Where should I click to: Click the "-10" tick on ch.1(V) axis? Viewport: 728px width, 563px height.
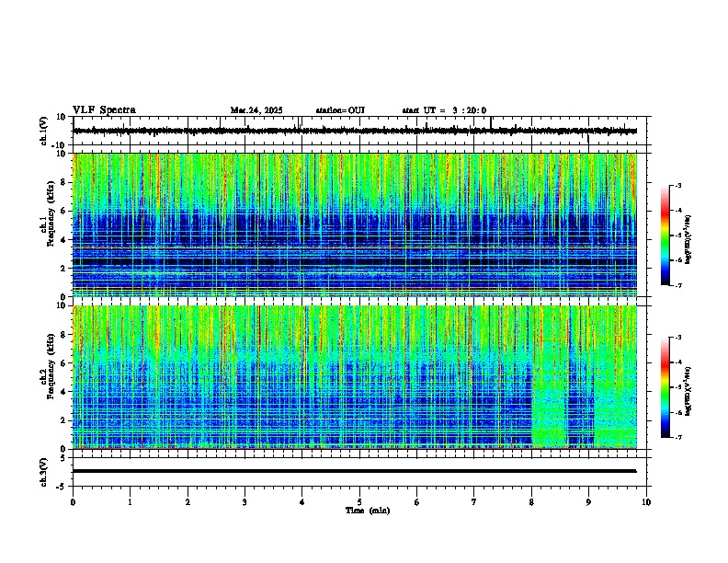coord(60,145)
